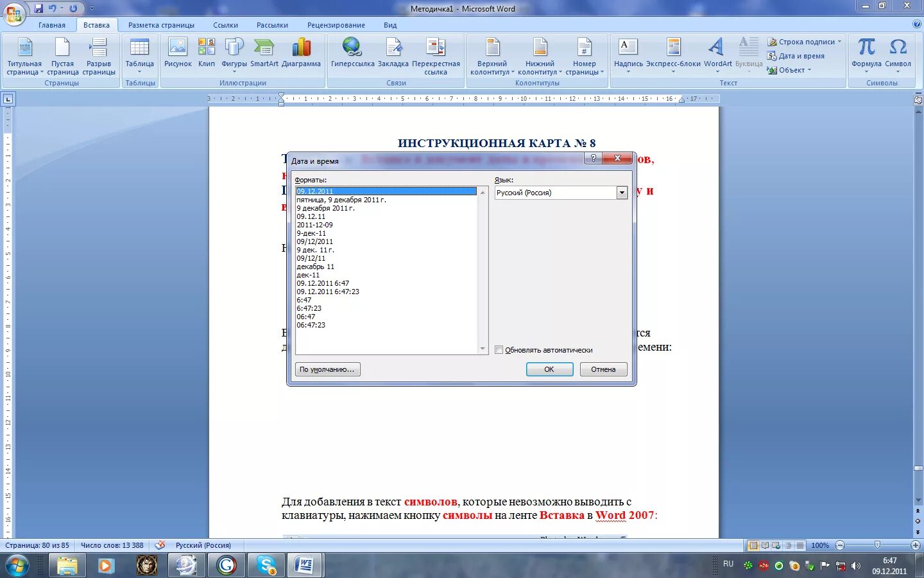The width and height of the screenshot is (924, 578).
Task: Insert a text box with Надпись
Action: coord(628,55)
